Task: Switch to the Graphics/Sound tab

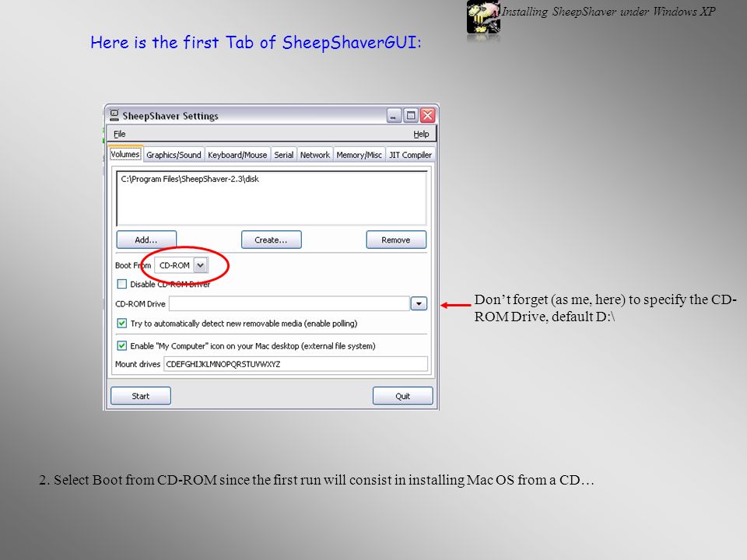Action: (174, 155)
